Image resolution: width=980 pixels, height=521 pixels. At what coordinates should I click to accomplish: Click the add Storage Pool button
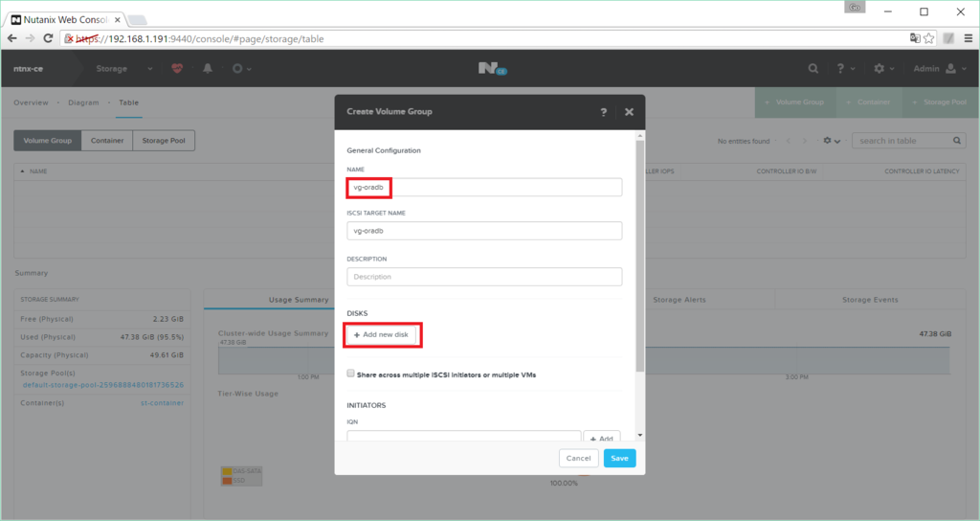[940, 102]
